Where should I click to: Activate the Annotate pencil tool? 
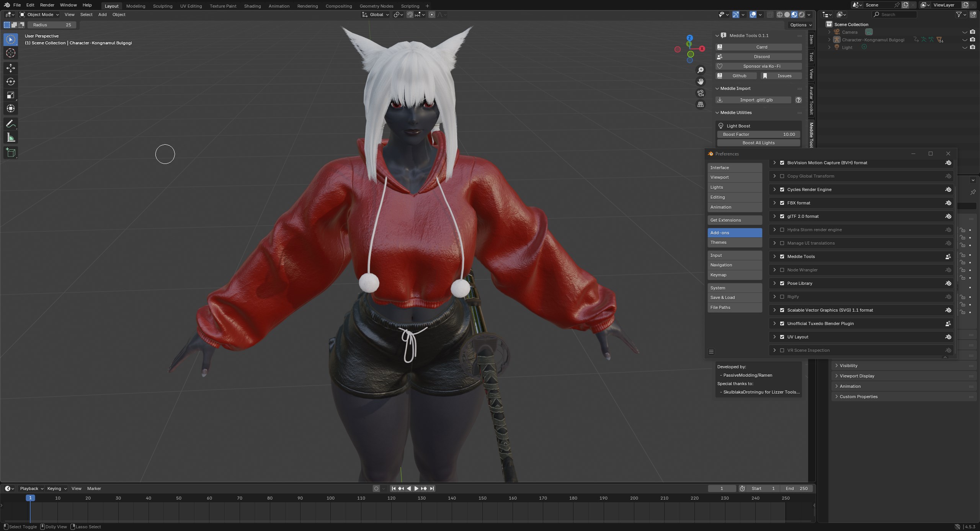pos(11,124)
